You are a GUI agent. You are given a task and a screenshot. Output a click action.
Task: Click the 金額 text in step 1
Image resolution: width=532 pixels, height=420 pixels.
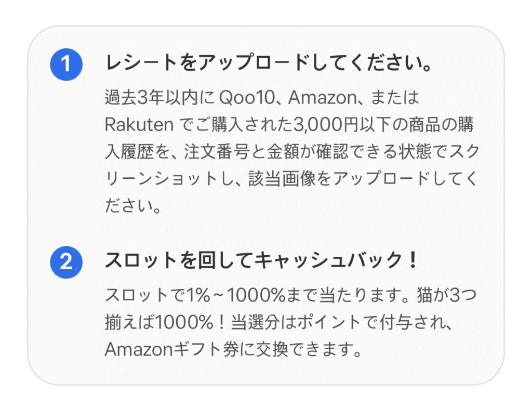pyautogui.click(x=283, y=151)
